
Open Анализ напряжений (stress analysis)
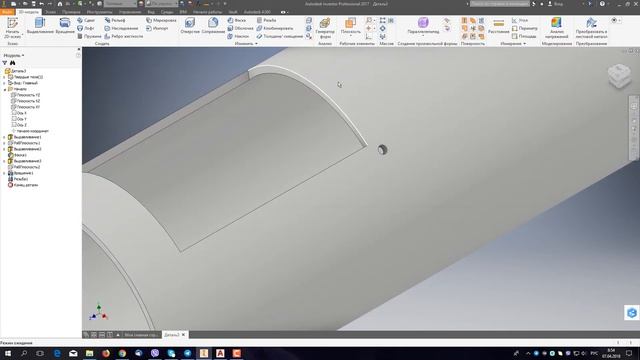556,28
